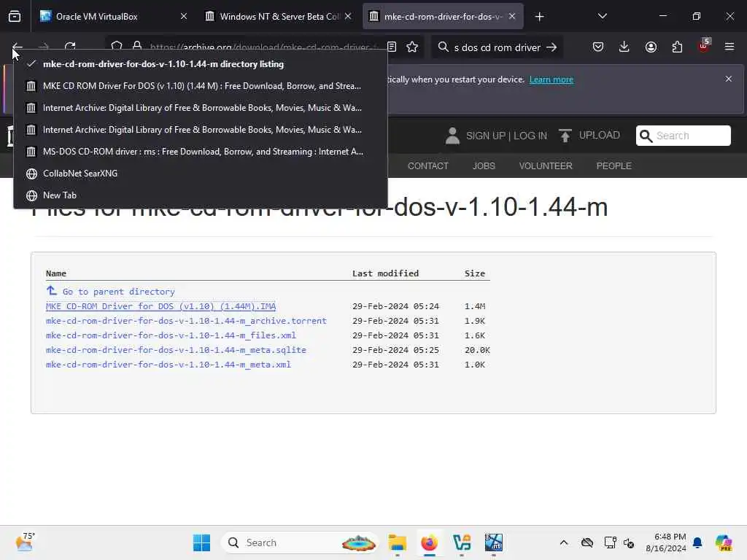Open the PEOPLE navigation link
This screenshot has height=560, width=747.
point(614,166)
